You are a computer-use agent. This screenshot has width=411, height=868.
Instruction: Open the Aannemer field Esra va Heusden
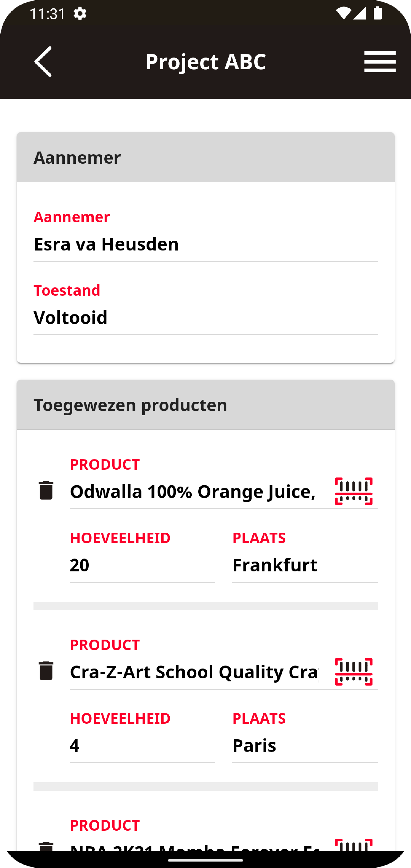pyautogui.click(x=205, y=244)
